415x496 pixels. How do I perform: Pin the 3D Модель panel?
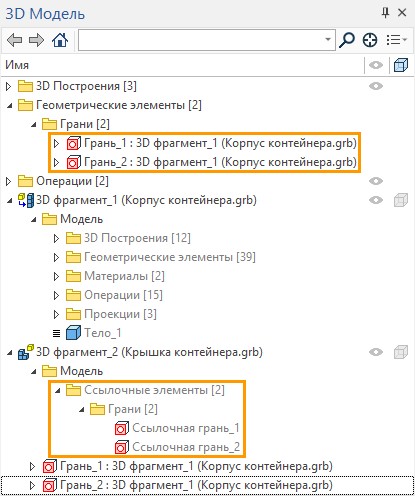tap(385, 13)
